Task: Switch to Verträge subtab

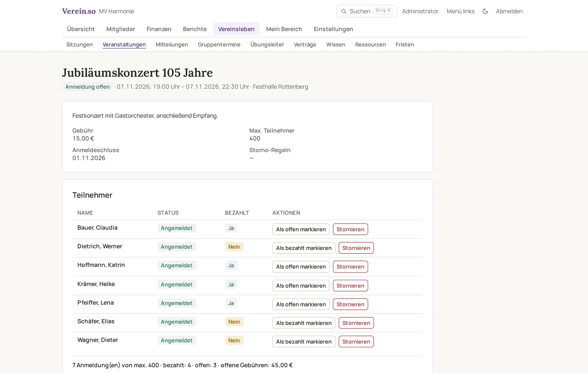Action: pyautogui.click(x=305, y=44)
